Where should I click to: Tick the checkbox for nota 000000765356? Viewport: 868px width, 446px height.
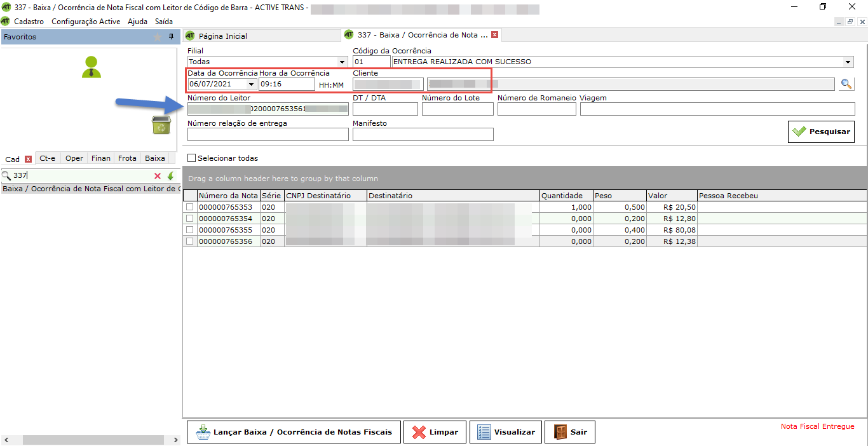click(x=189, y=241)
